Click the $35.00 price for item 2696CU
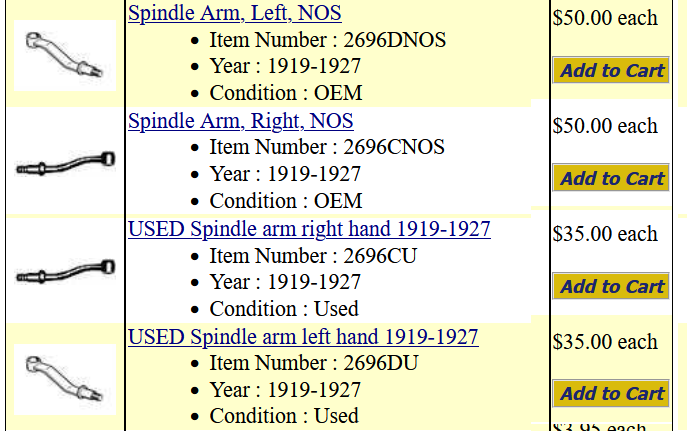The width and height of the screenshot is (687, 431). (x=605, y=234)
